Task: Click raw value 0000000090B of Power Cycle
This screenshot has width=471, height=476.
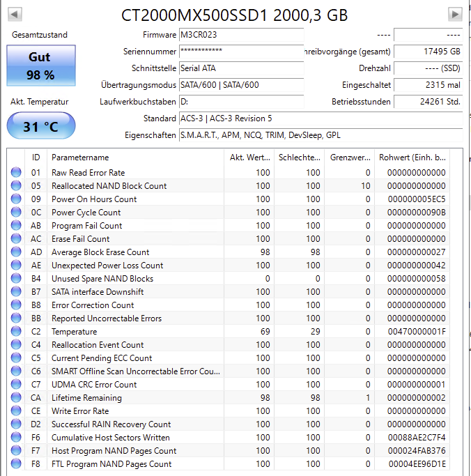Action: click(417, 212)
